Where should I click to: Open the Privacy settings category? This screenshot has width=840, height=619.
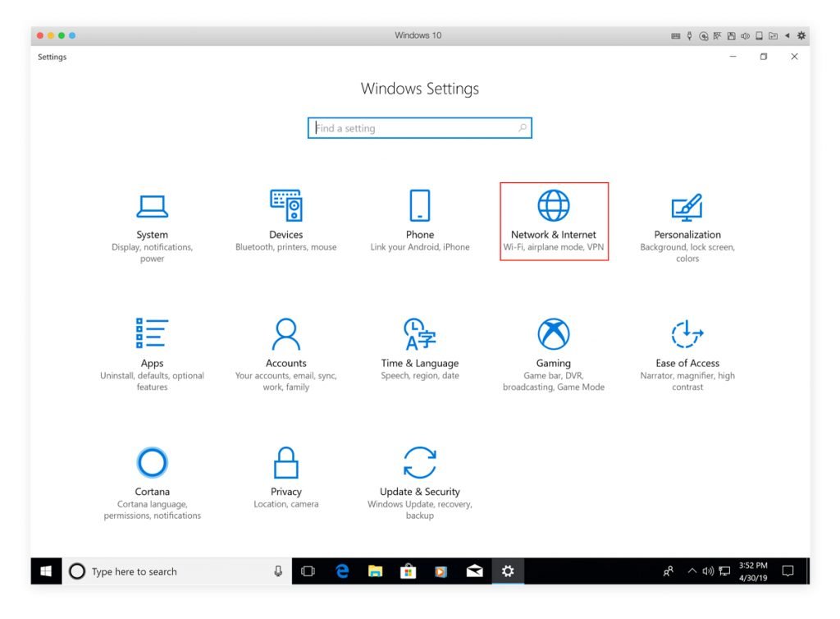(x=286, y=478)
